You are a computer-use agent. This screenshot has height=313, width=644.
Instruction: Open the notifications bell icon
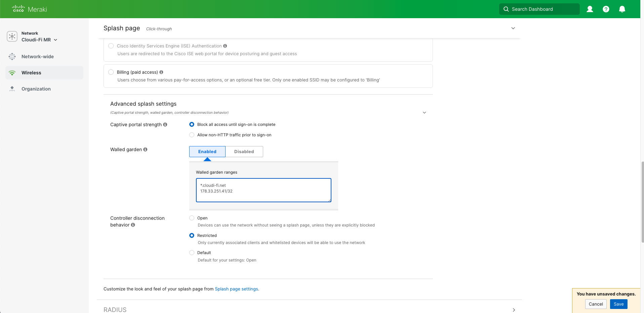(x=621, y=9)
